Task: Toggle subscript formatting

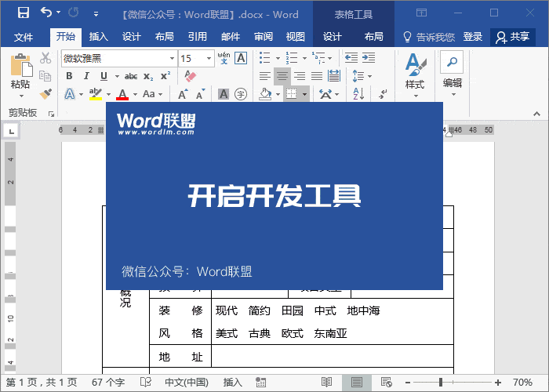Action: point(148,76)
